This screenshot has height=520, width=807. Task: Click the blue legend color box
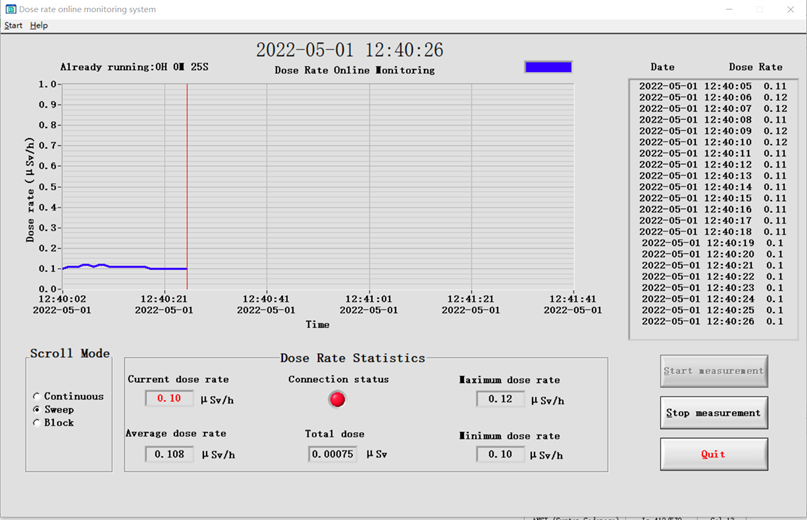coord(548,67)
